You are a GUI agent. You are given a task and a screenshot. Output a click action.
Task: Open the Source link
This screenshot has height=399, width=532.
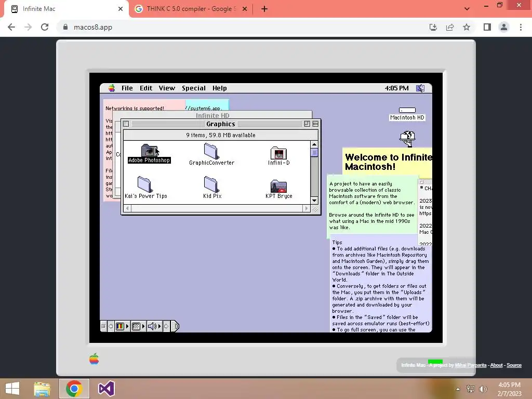tap(514, 365)
